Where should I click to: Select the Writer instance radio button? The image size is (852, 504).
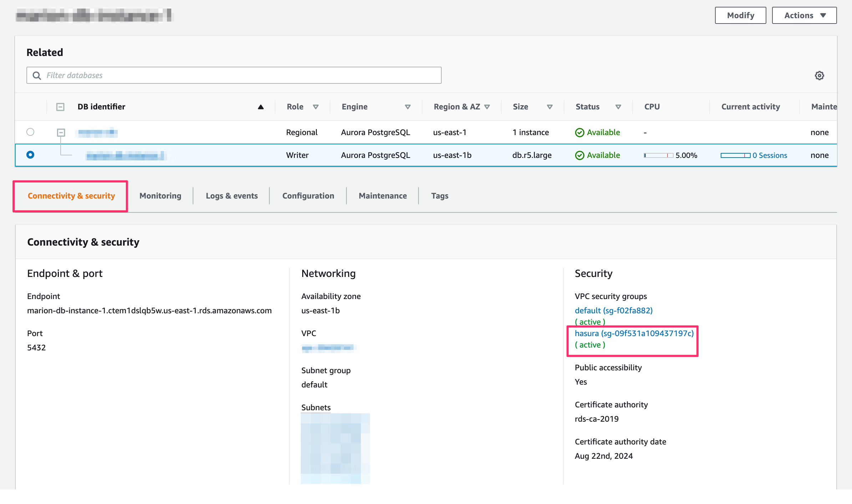pyautogui.click(x=30, y=155)
